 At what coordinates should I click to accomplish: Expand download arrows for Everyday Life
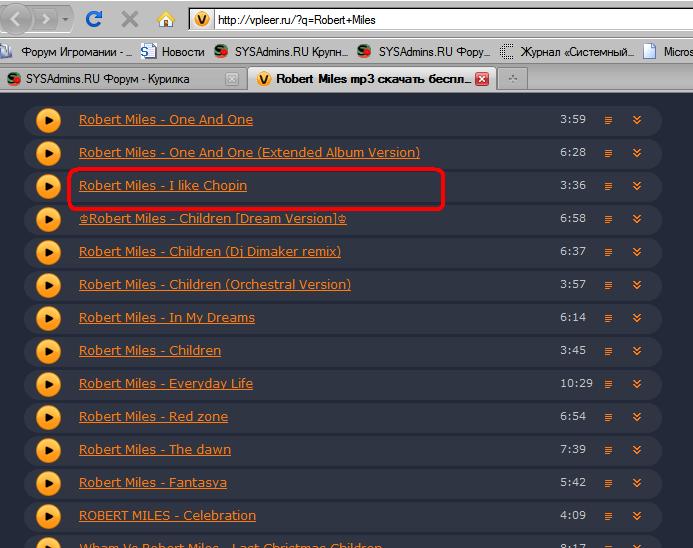(637, 384)
